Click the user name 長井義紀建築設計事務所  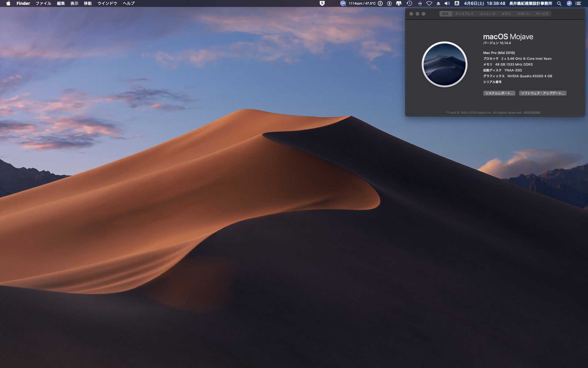tap(531, 3)
